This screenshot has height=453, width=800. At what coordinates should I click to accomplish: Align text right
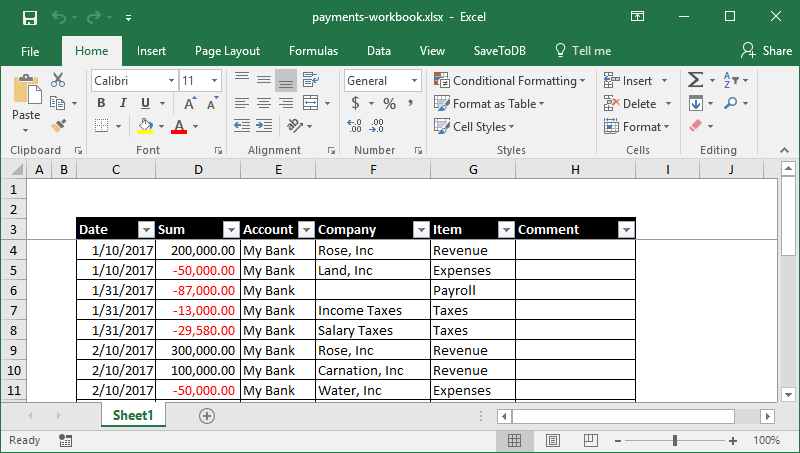pyautogui.click(x=286, y=103)
